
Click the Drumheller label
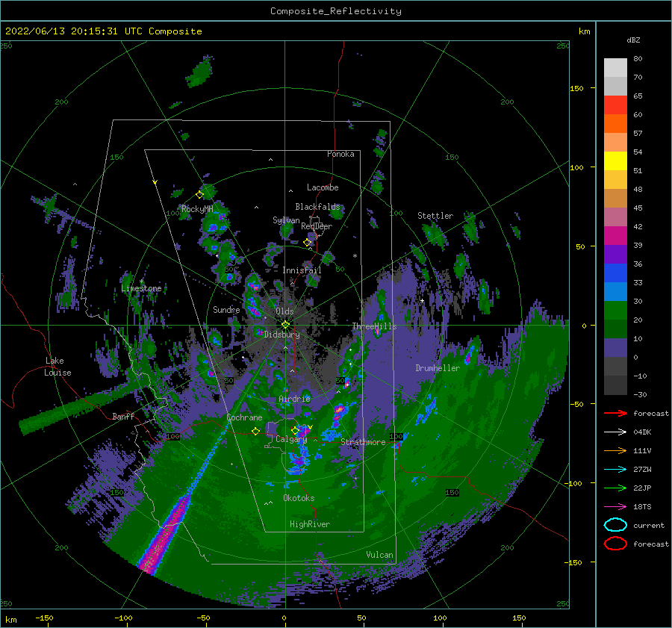(438, 368)
